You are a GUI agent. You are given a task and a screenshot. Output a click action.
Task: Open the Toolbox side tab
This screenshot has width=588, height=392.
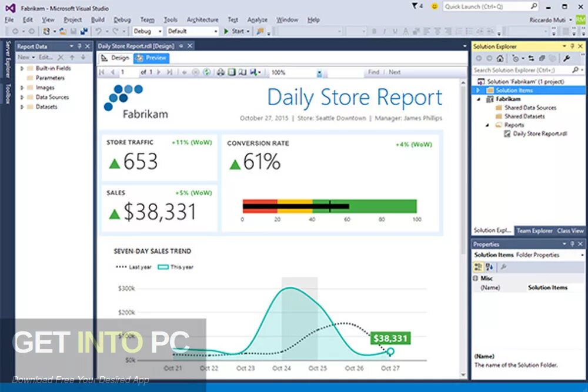click(x=8, y=93)
